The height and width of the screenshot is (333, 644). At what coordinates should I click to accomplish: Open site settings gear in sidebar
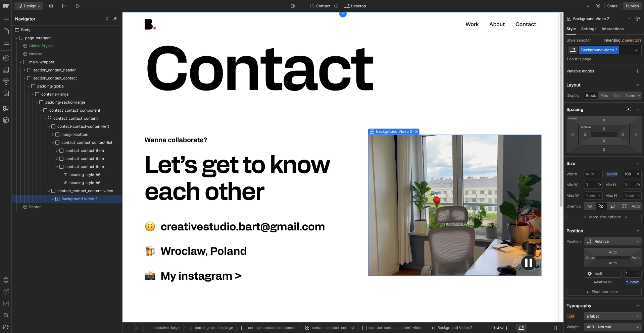(x=6, y=280)
